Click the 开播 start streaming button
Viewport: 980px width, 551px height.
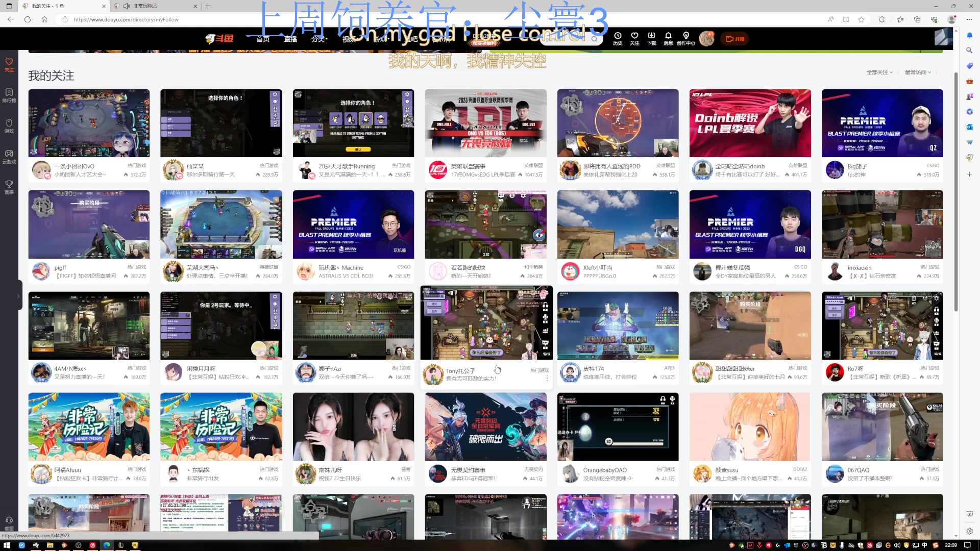pos(735,39)
